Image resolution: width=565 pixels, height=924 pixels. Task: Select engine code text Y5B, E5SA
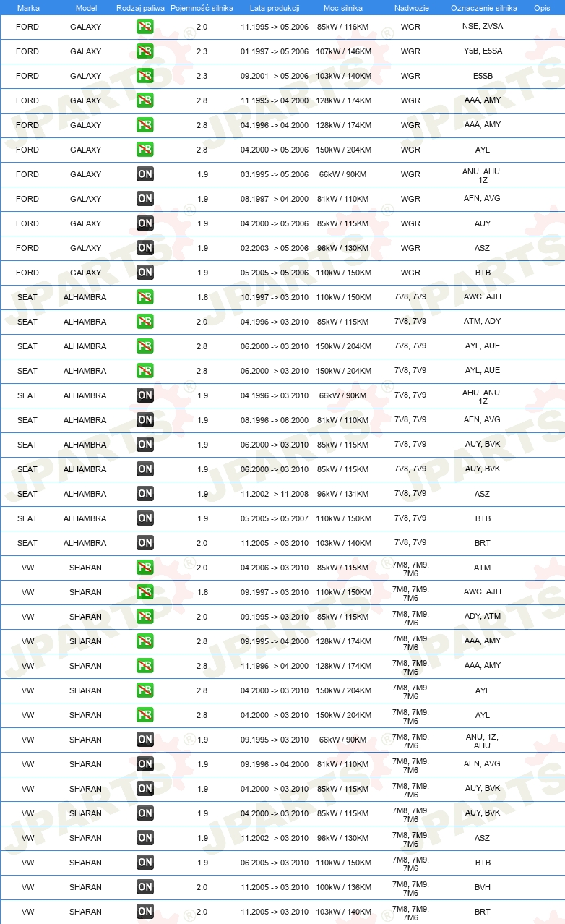click(483, 51)
